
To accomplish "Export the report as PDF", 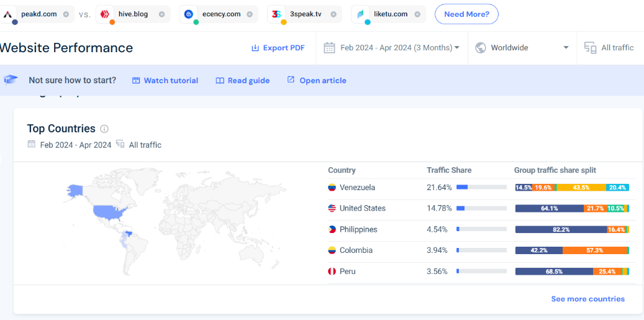I will (278, 48).
